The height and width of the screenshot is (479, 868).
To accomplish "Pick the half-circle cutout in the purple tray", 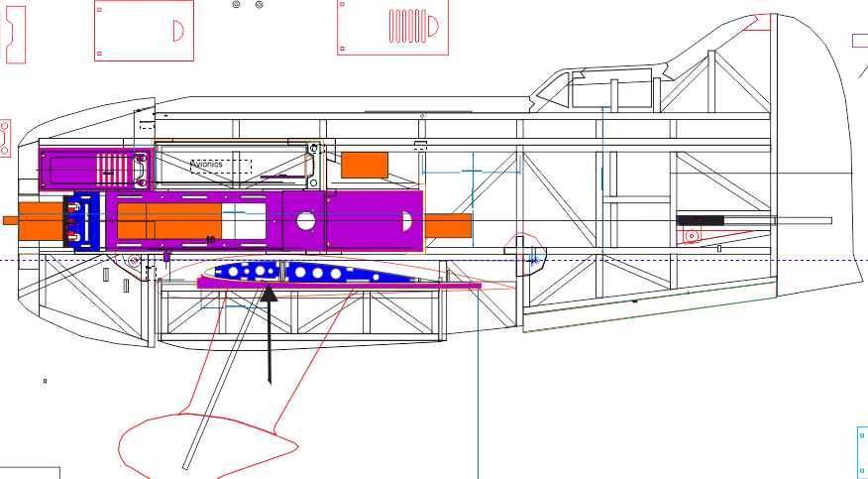I will 407,221.
